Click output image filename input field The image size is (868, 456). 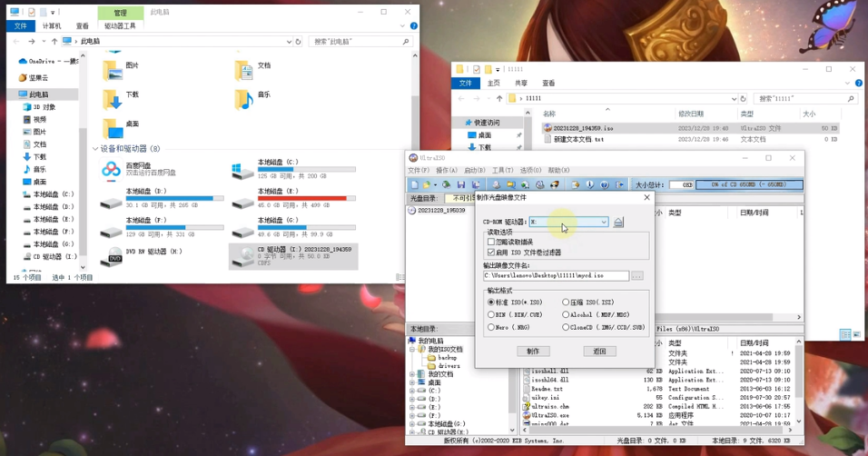(556, 275)
